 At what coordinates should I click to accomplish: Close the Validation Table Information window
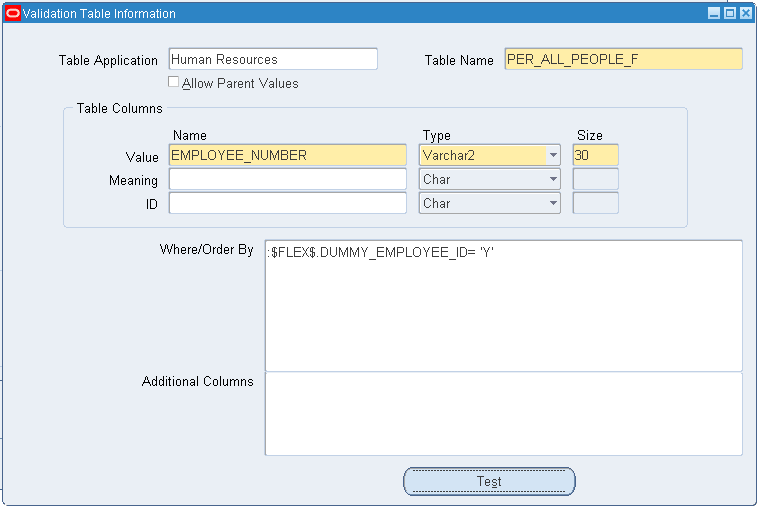(x=746, y=14)
